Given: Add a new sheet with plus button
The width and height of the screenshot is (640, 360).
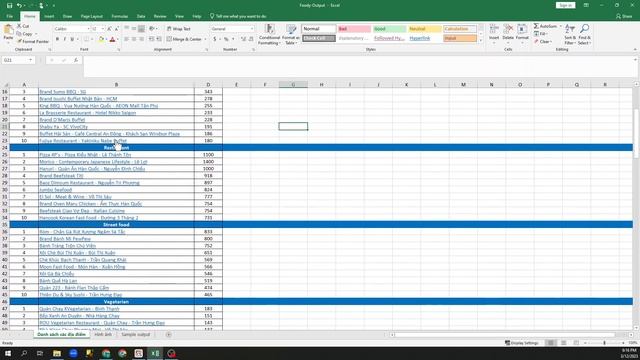Looking at the screenshot, I should click(169, 334).
